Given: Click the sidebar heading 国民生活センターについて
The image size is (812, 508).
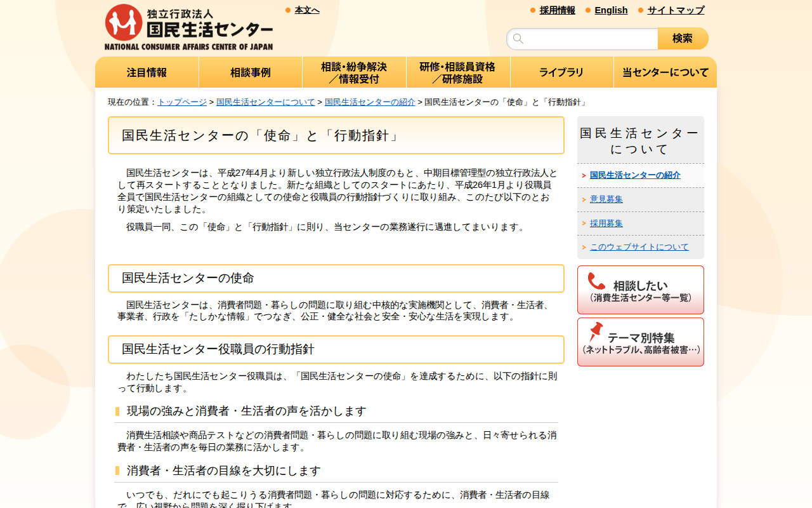Looking at the screenshot, I should point(641,141).
